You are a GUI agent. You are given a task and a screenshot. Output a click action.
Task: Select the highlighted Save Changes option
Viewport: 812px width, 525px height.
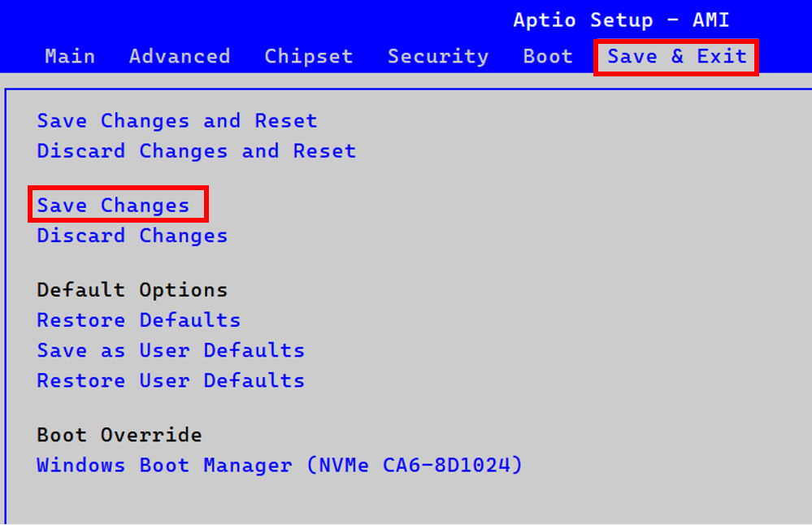117,205
